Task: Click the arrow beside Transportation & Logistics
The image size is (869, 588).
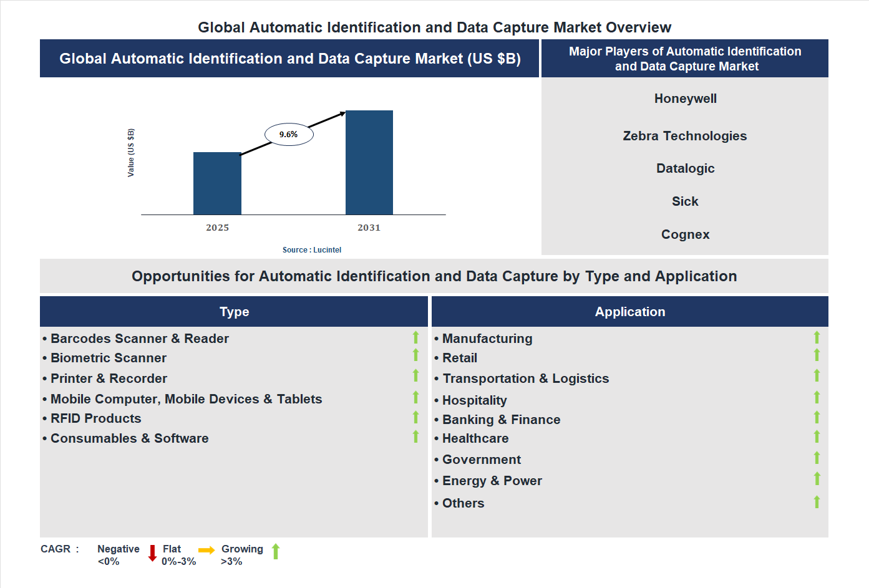Action: tap(817, 377)
